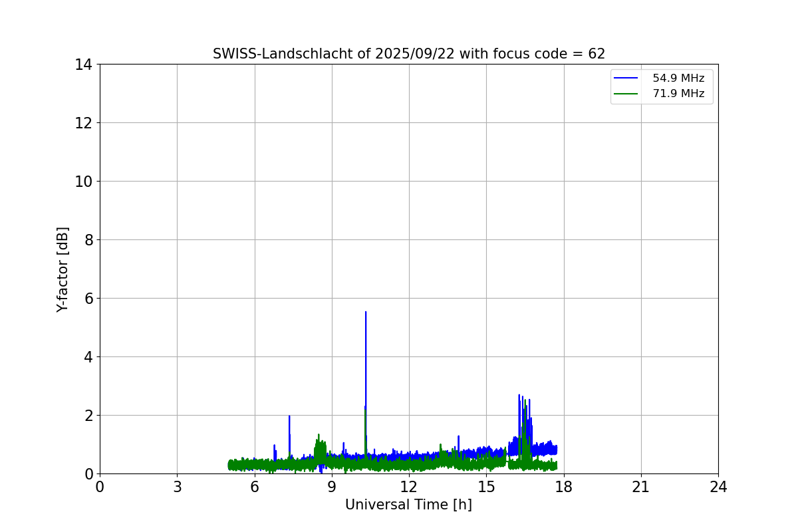
Task: Click the plot title "SWISS-Landschlacht of 2025/09/22"
Action: (409, 54)
